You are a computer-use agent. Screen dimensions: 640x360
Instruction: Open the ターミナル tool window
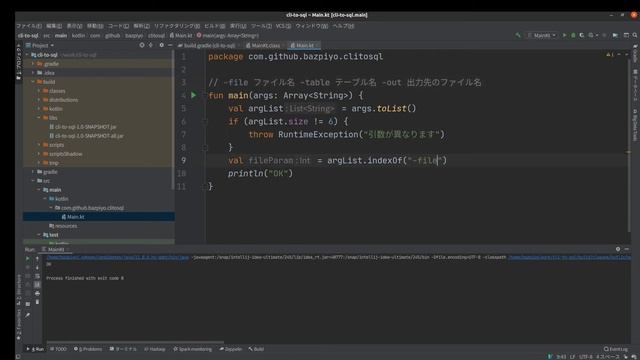pos(123,349)
